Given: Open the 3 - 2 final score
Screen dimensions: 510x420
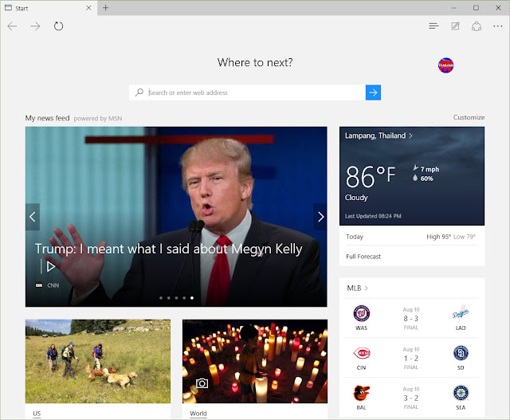Looking at the screenshot, I should (411, 398).
